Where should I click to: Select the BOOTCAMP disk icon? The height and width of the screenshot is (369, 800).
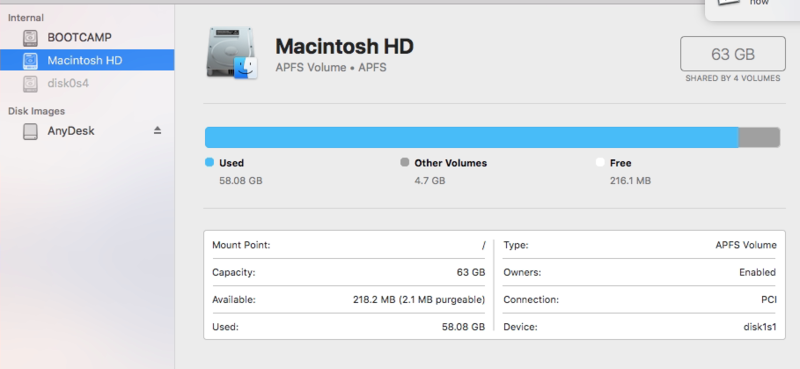point(31,38)
